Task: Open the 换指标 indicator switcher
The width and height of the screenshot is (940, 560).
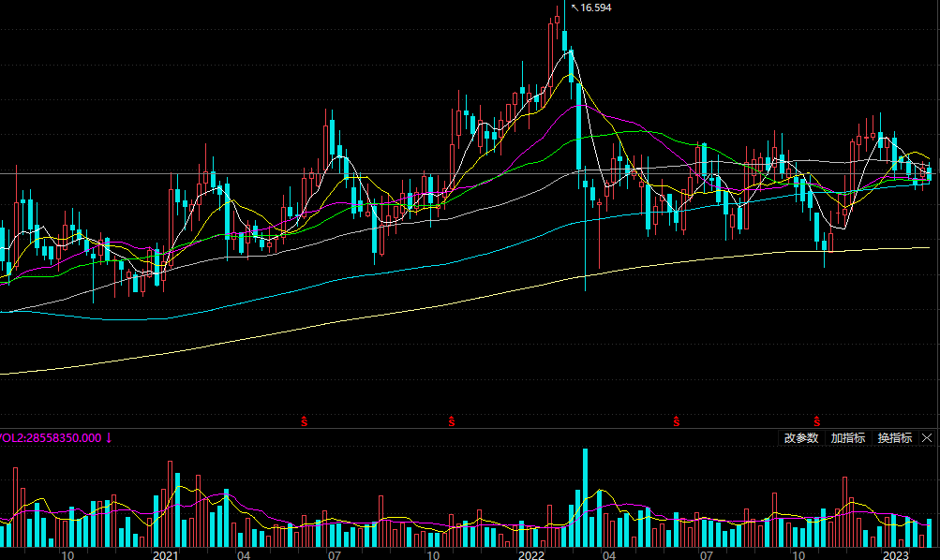Action: click(894, 438)
